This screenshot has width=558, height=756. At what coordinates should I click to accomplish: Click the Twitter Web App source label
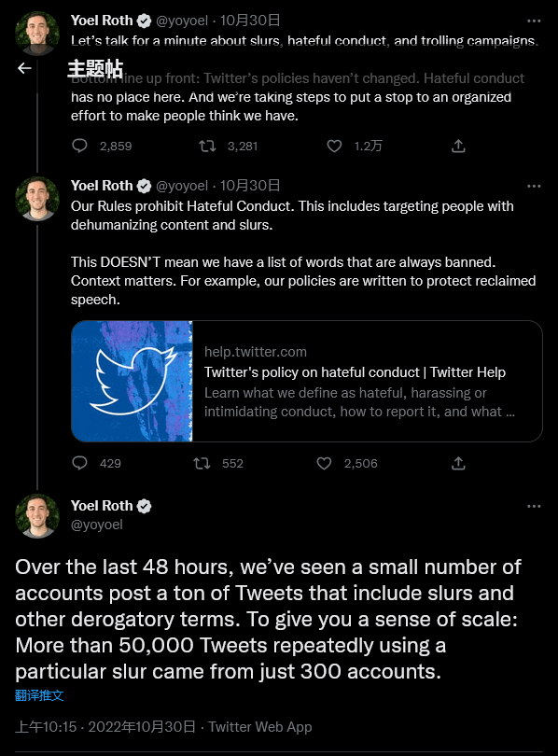click(x=260, y=726)
